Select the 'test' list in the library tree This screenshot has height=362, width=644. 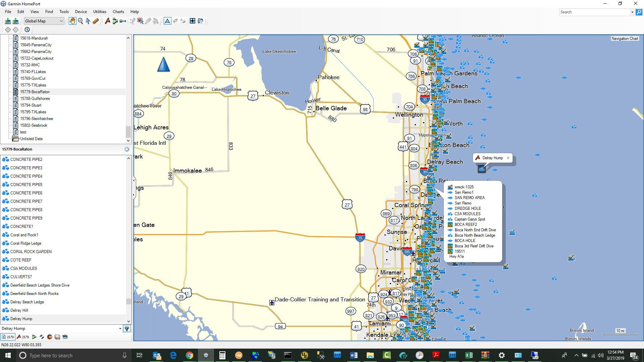pyautogui.click(x=23, y=132)
